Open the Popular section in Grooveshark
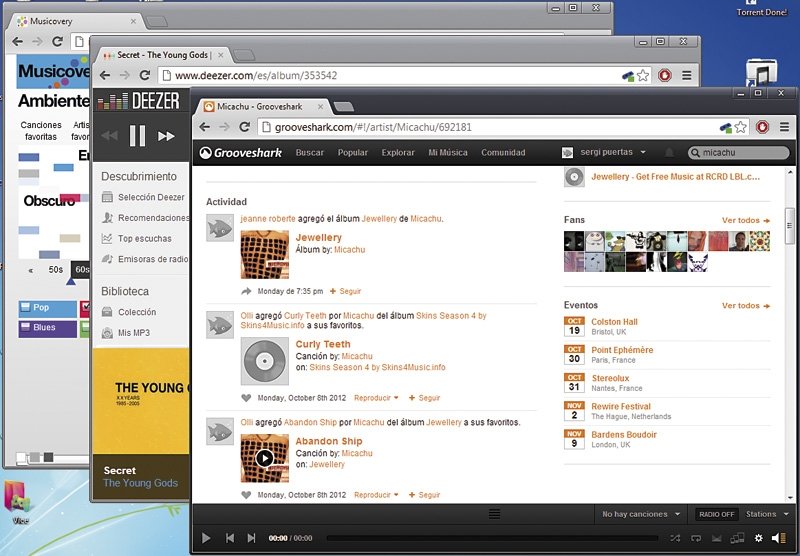Image resolution: width=800 pixels, height=556 pixels. [353, 153]
